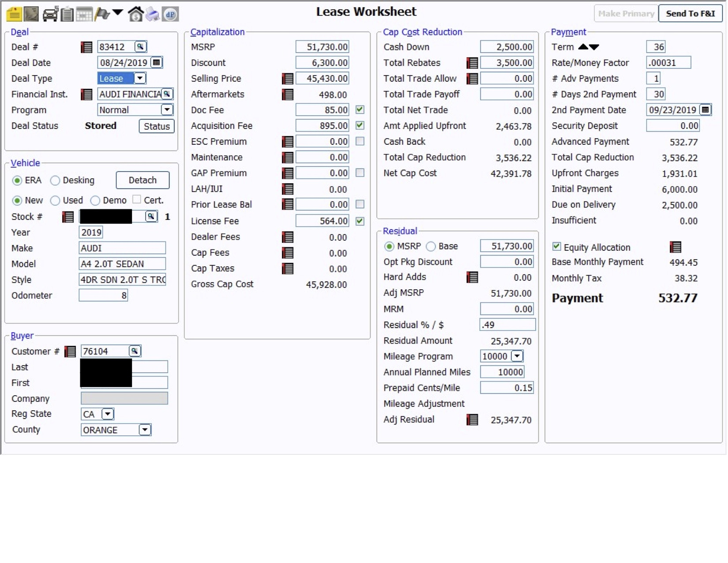This screenshot has width=728, height=563.
Task: Click the Cash Down input field
Action: point(507,47)
